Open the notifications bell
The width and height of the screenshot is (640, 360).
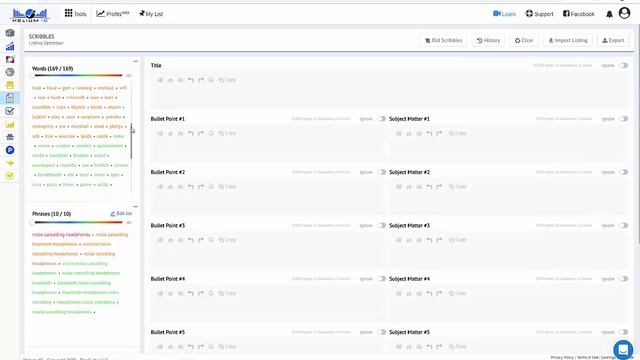click(609, 14)
